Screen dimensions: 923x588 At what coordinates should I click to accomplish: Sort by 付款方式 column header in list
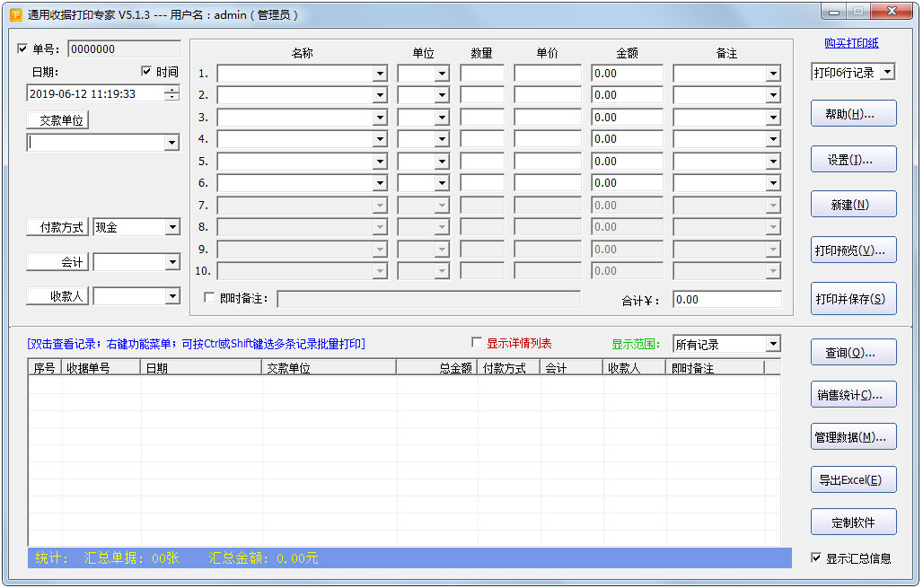(508, 368)
